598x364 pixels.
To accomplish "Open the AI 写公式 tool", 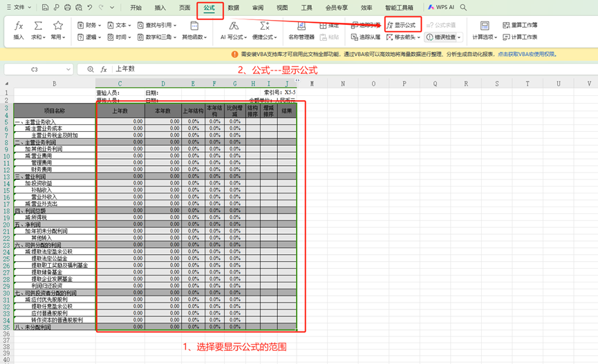I will click(x=234, y=30).
